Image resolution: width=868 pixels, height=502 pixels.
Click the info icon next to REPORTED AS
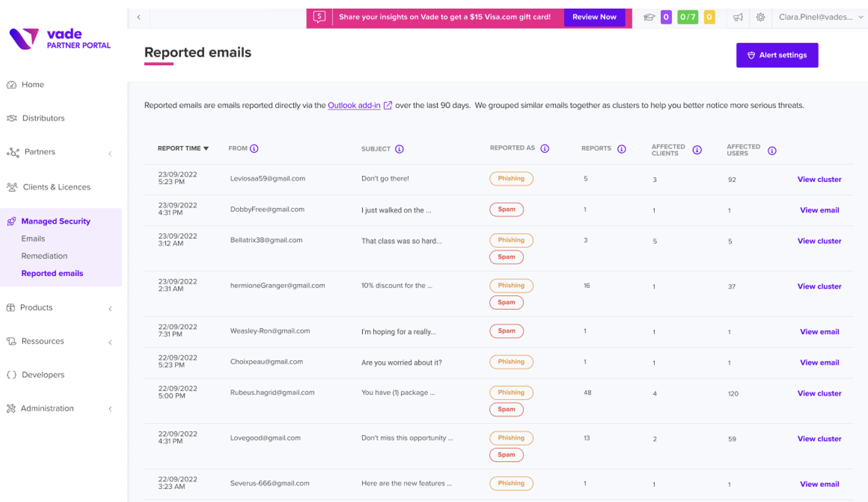(x=545, y=148)
